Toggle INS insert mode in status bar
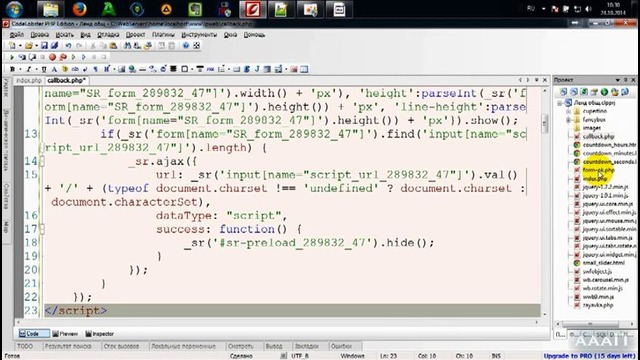 (496, 356)
